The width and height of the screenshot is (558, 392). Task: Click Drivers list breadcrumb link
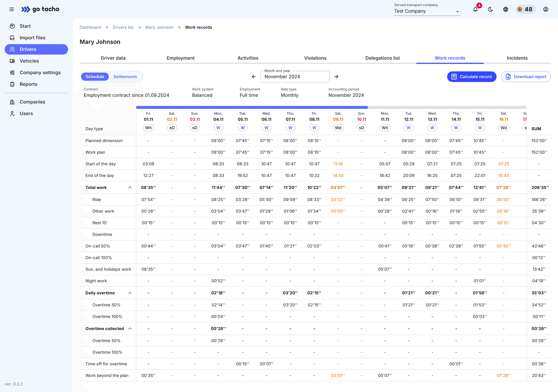click(x=123, y=27)
